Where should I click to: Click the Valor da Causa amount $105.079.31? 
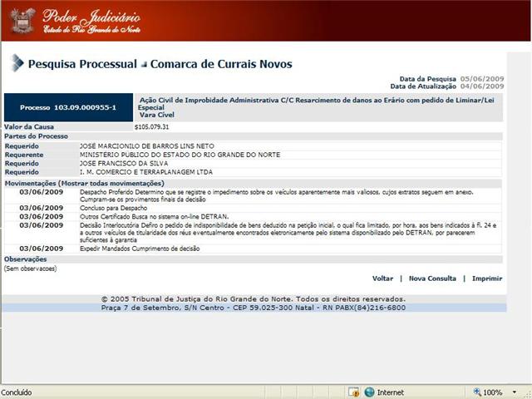[151, 127]
